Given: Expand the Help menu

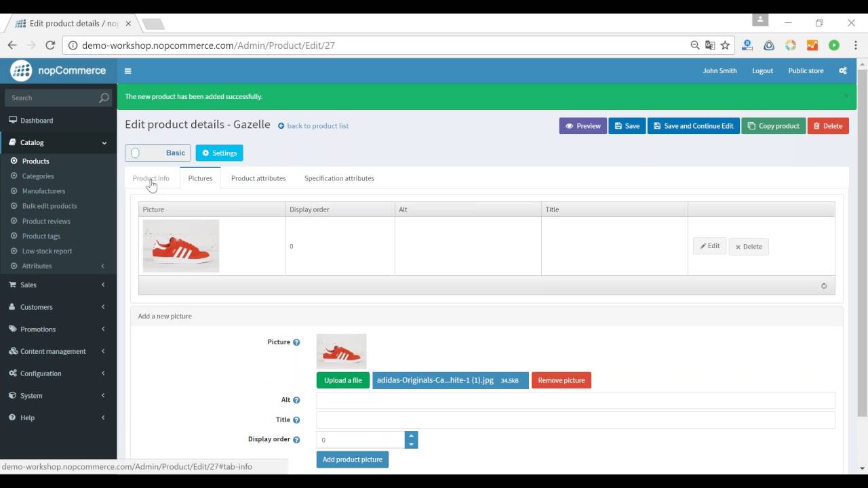Looking at the screenshot, I should point(58,418).
